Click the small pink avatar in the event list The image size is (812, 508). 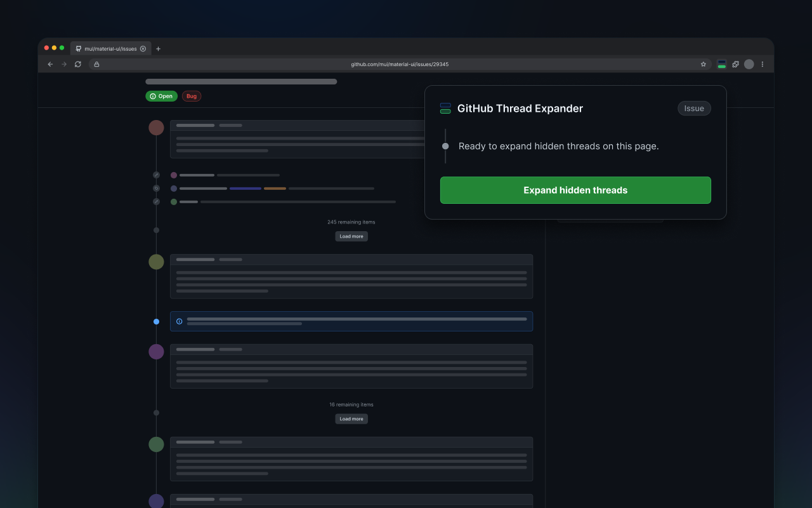174,175
